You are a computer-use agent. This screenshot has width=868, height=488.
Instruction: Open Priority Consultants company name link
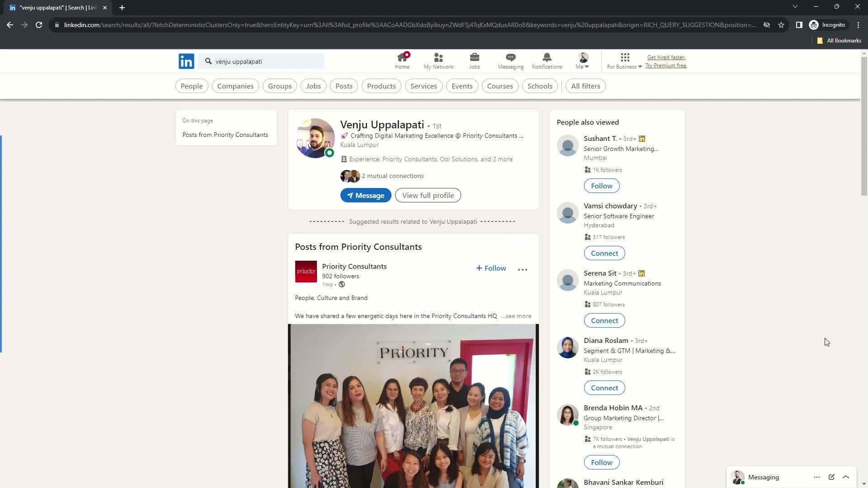354,266
